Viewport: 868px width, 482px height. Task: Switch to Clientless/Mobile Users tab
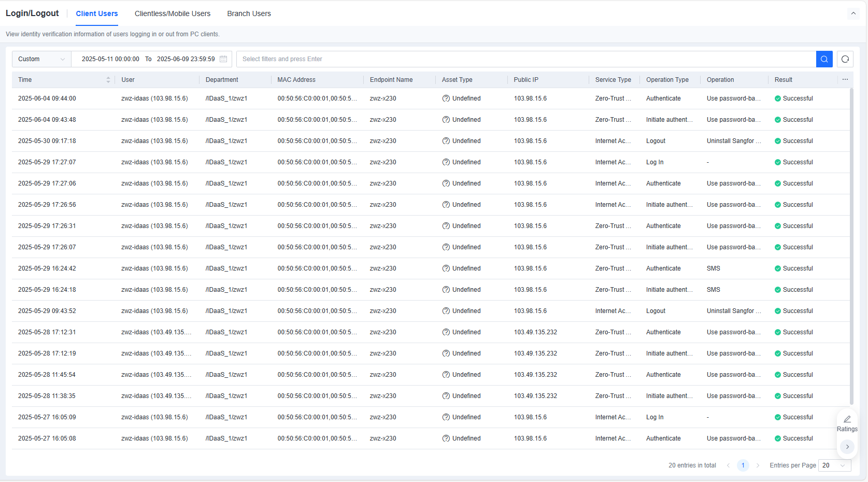coord(173,13)
